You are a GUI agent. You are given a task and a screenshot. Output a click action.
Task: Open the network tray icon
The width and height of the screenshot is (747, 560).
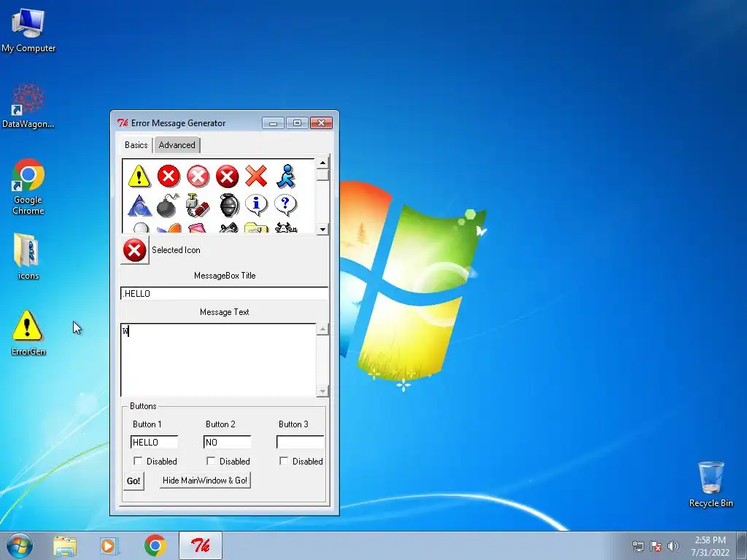click(x=638, y=546)
